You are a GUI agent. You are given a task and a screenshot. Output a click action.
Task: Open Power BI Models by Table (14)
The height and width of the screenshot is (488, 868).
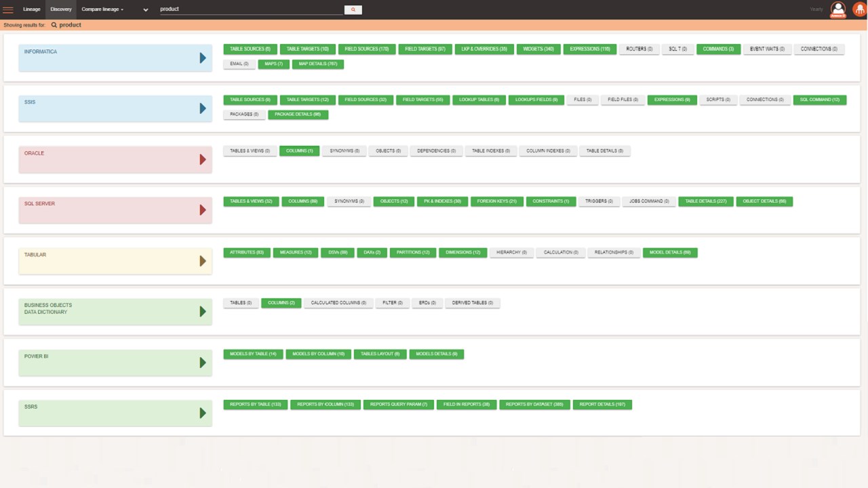point(253,354)
